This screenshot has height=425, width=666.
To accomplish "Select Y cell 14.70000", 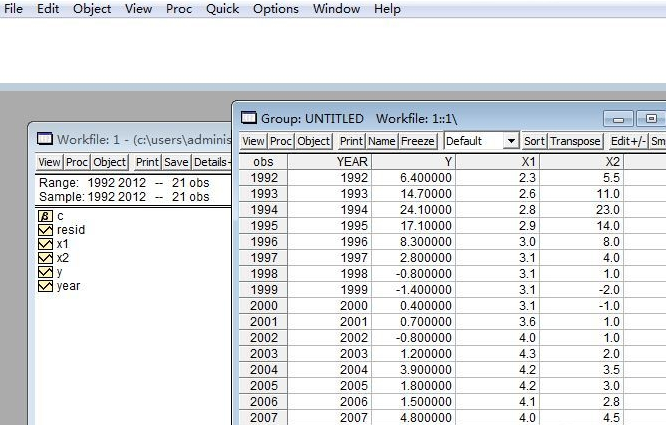I will [413, 194].
